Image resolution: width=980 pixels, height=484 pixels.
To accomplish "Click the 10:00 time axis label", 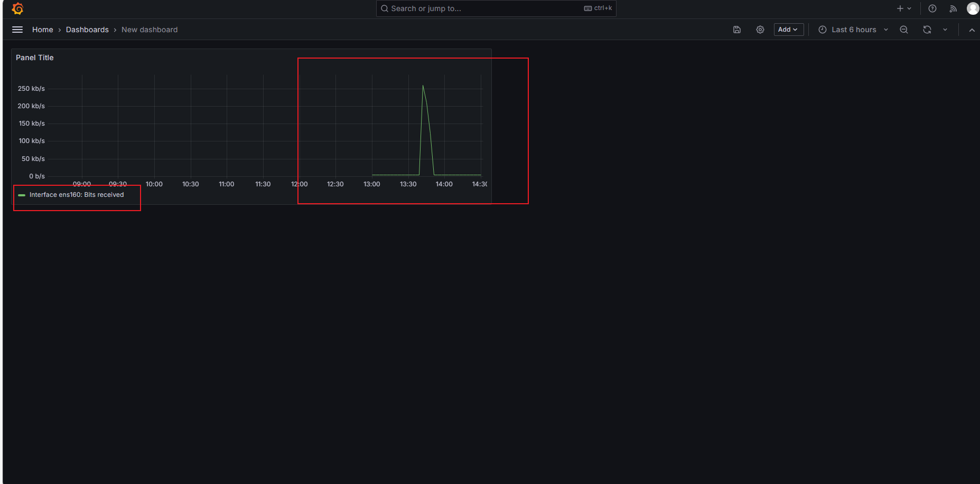I will pos(154,184).
